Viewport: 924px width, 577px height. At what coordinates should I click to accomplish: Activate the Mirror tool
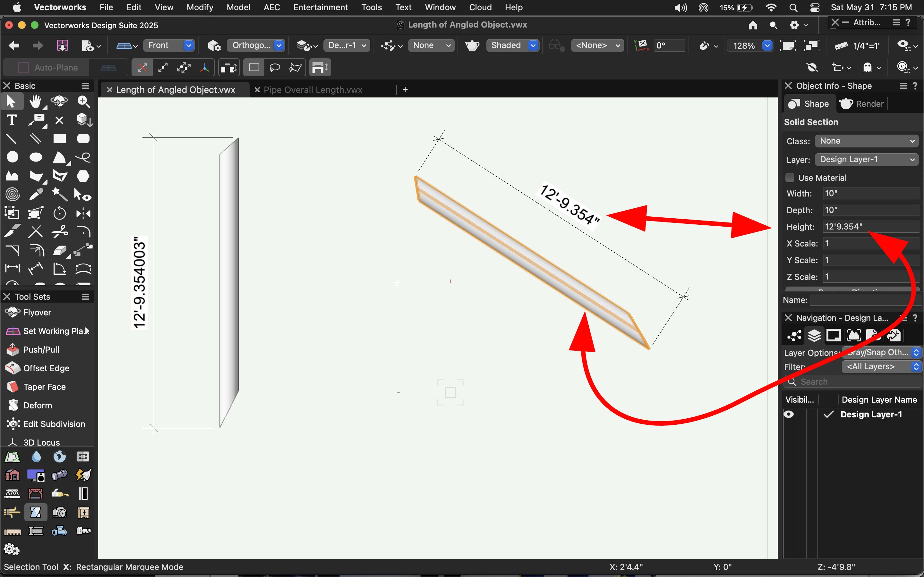pyautogui.click(x=83, y=213)
